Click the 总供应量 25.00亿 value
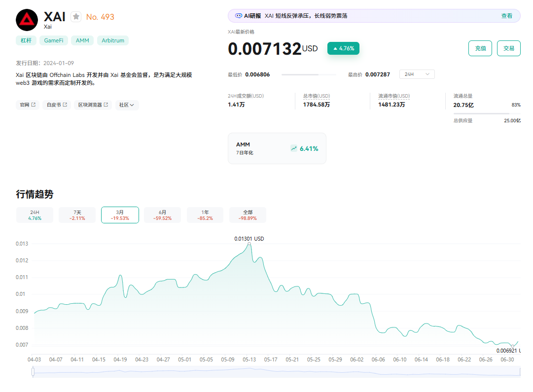Screen dimensions: 533x392 [512, 121]
